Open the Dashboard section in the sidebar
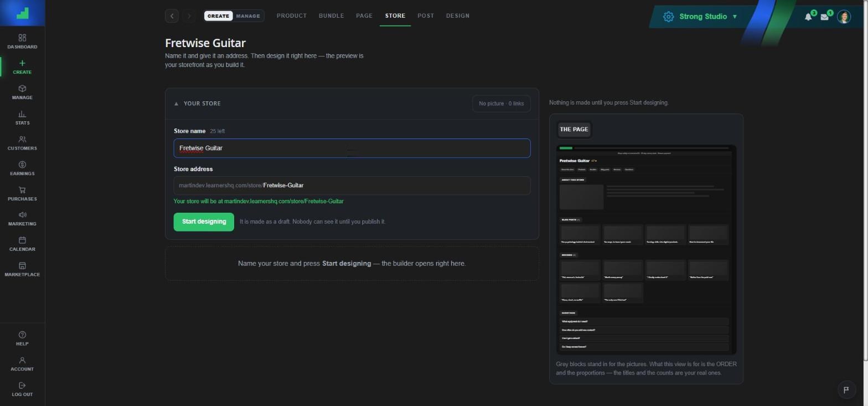This screenshot has height=406, width=868. point(22,42)
